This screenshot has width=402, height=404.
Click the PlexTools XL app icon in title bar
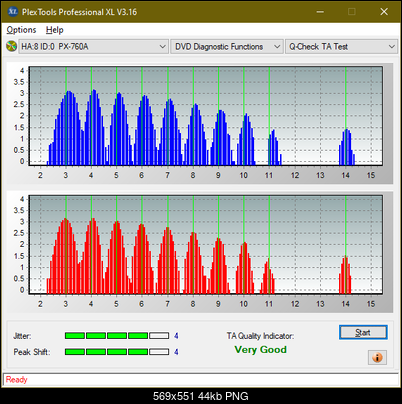click(x=13, y=12)
